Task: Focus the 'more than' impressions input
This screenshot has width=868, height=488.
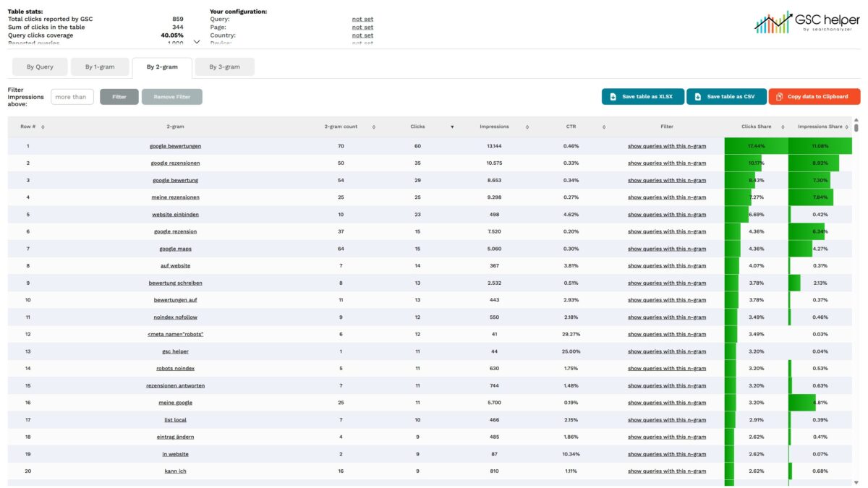Action: pos(72,97)
